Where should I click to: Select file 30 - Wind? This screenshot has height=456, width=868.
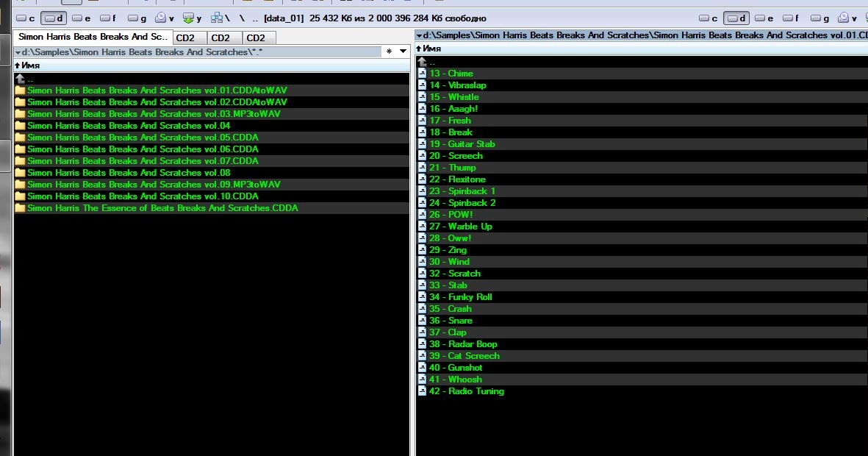450,262
